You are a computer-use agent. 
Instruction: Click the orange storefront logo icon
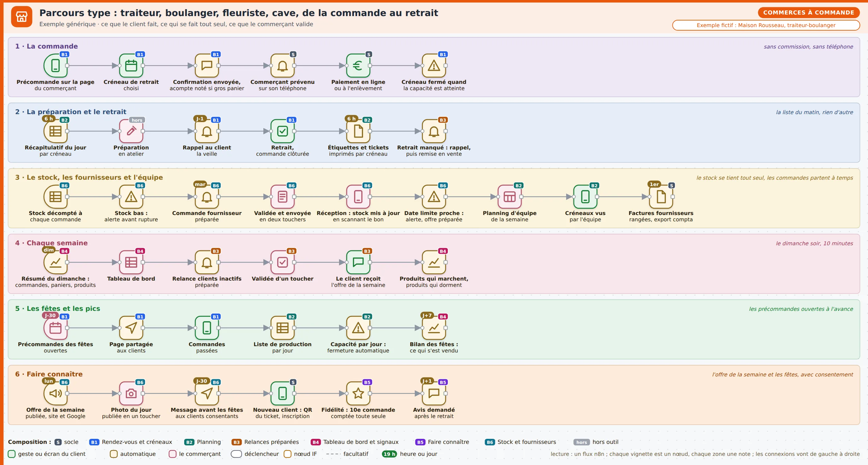coord(21,16)
